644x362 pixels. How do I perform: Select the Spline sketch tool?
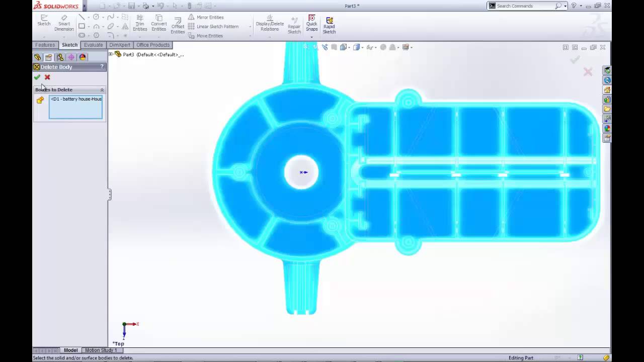111,17
